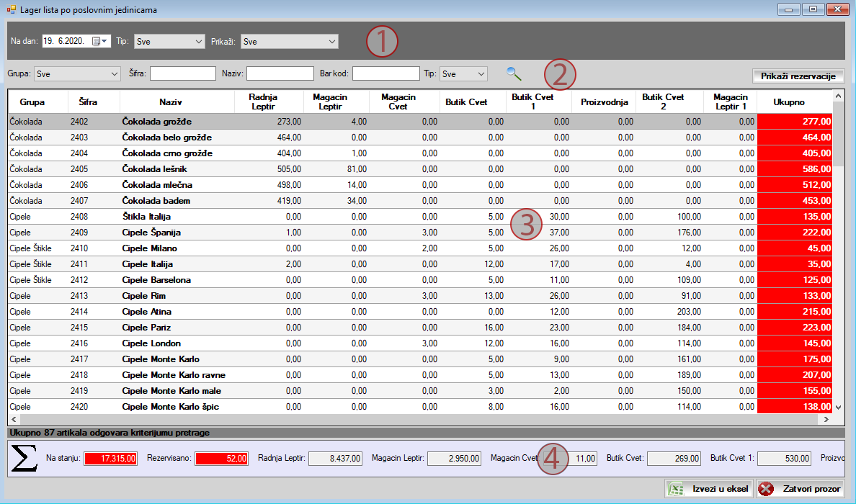The height and width of the screenshot is (504, 856).
Task: Click the horizontal scrollbar left arrow
Action: point(14,420)
